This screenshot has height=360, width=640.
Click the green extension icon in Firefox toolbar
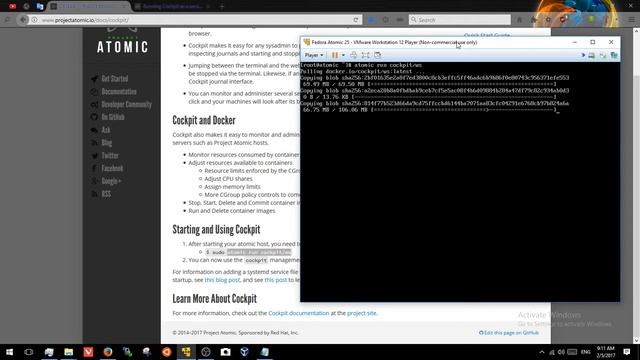pos(591,20)
